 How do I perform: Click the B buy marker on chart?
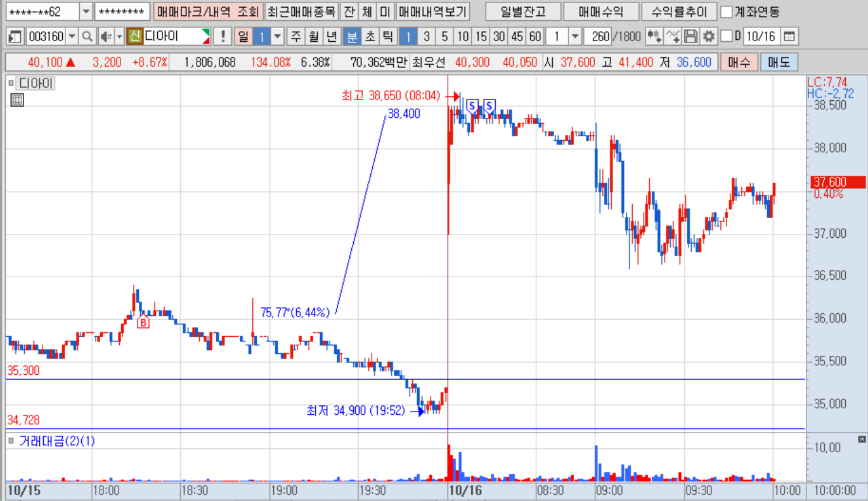pos(143,322)
